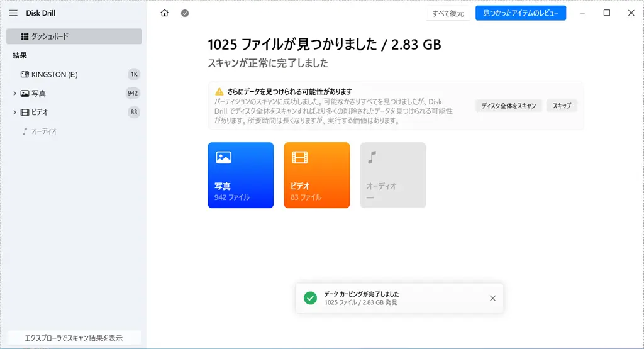Viewport: 644px width, 349px height.
Task: Dismiss the データ カービング notification
Action: tap(492, 298)
